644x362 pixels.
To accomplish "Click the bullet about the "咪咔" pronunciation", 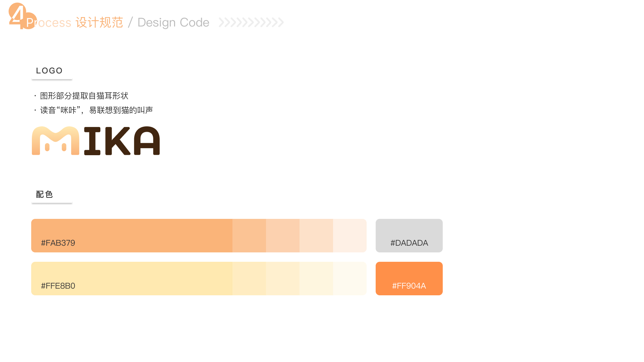I will 96,110.
